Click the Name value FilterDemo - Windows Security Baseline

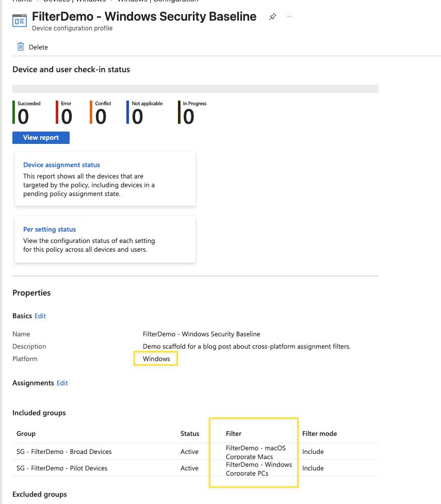pyautogui.click(x=202, y=334)
